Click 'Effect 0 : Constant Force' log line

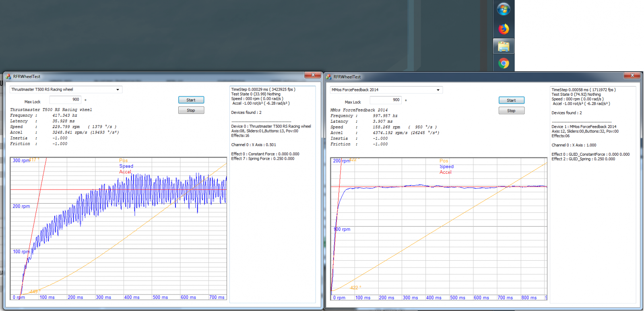pos(265,154)
